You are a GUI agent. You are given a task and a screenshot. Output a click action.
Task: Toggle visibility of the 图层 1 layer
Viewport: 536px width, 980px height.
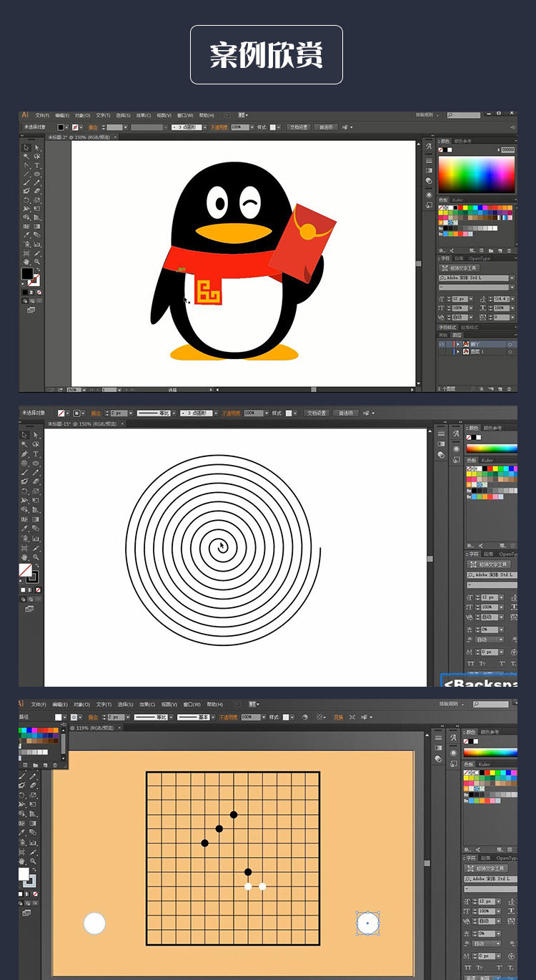442,352
